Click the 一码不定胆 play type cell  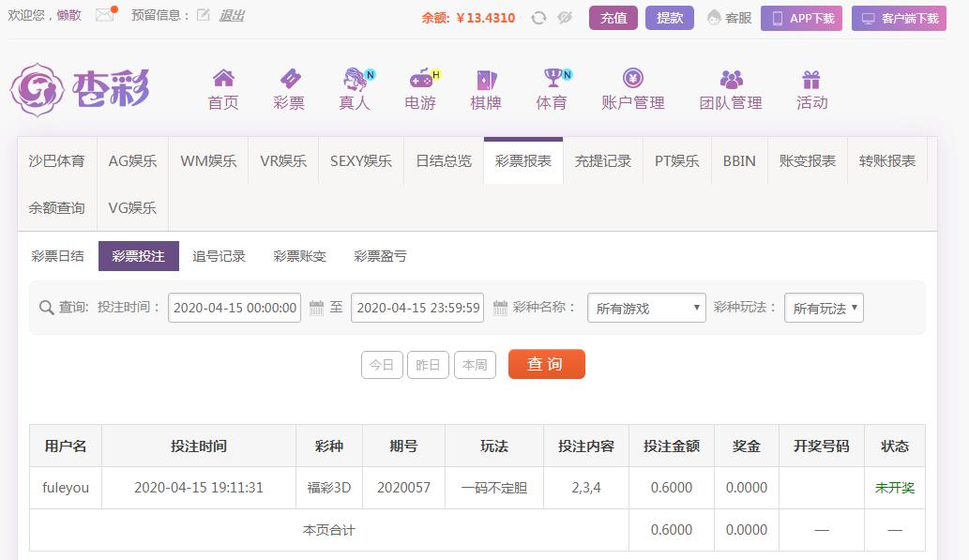point(494,488)
